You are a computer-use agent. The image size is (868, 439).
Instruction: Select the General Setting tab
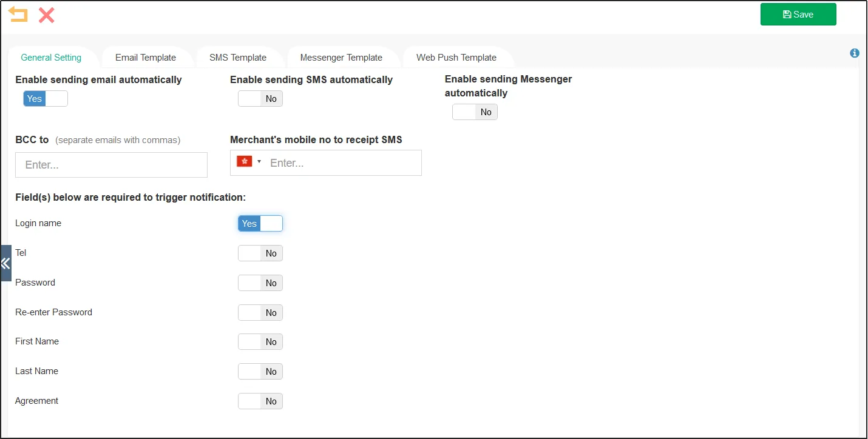(x=51, y=58)
